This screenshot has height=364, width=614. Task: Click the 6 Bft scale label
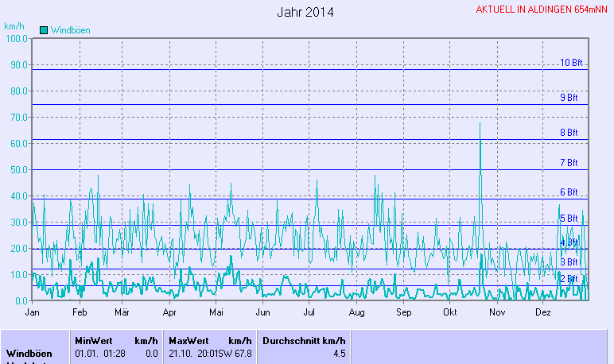569,192
